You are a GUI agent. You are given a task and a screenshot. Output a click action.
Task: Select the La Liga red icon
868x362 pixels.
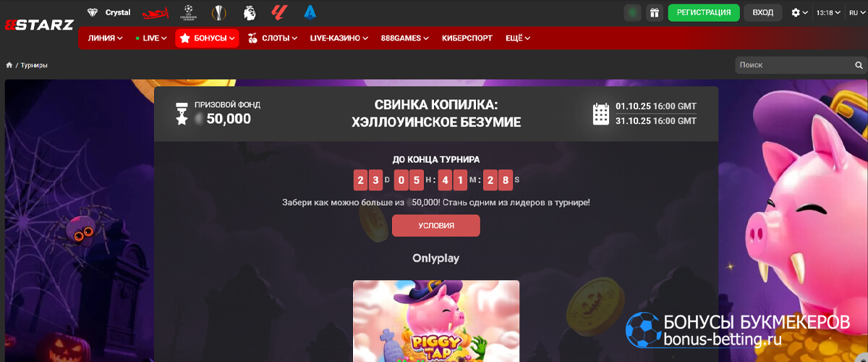pyautogui.click(x=279, y=12)
